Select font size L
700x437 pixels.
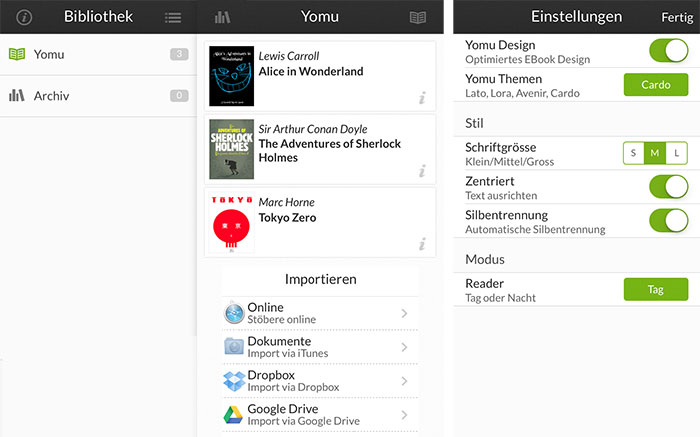click(676, 153)
